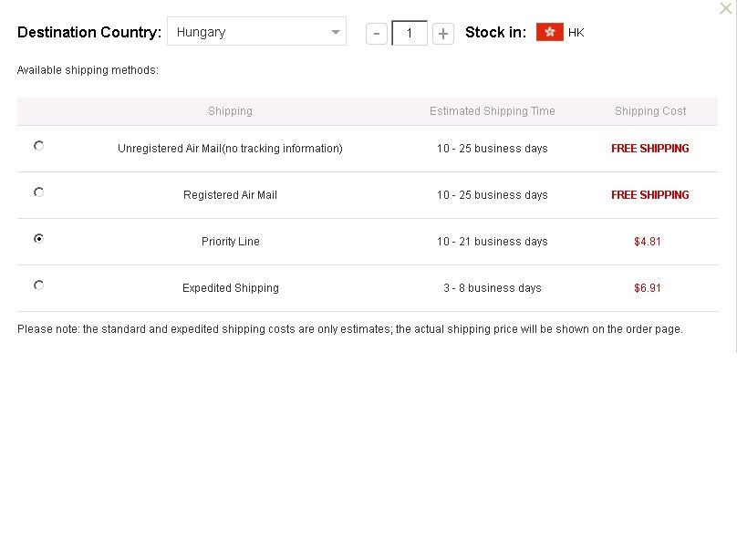Click the Expedited Shipping label
This screenshot has width=737, height=560.
pyautogui.click(x=230, y=288)
